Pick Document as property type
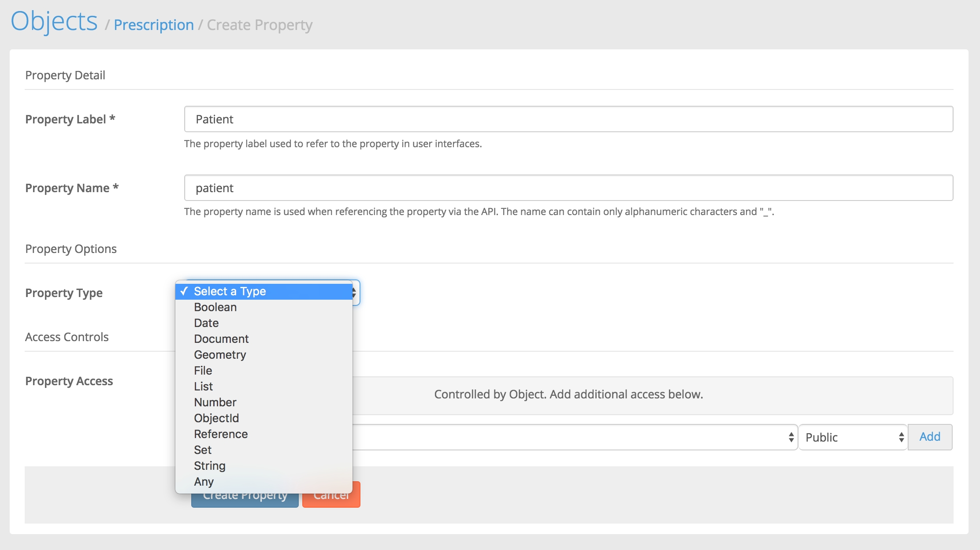Viewport: 980px width, 550px height. (264, 339)
